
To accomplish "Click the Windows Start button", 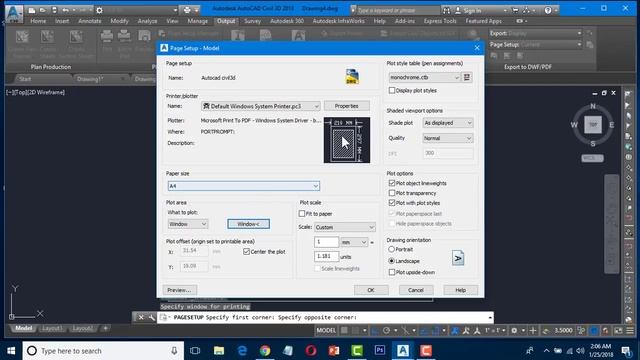I will (11, 351).
